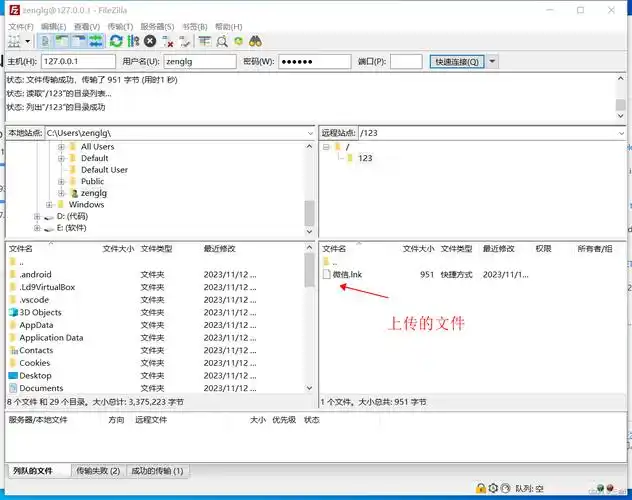Expand the D: drive tree node
Viewport: 632px width, 500px height.
[x=37, y=216]
